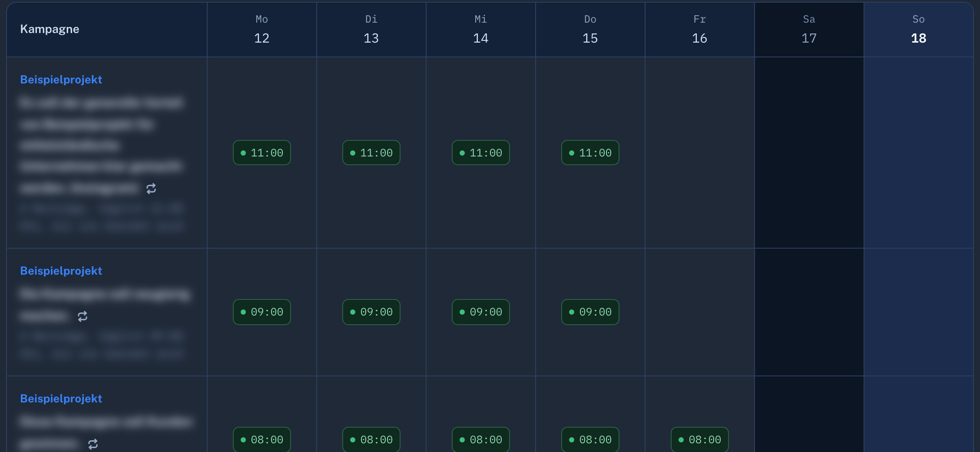Viewport: 980px width, 452px height.
Task: Select the 11:00 slot on Monday 12
Action: tap(262, 153)
